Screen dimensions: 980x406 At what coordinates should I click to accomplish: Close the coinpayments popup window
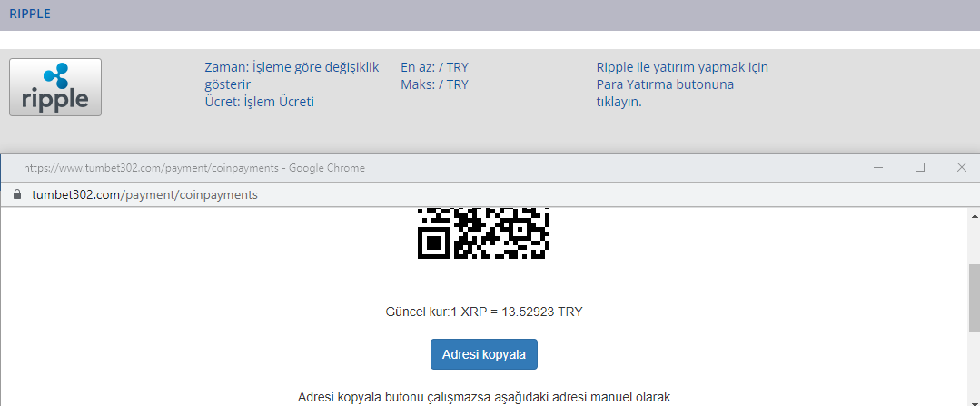[962, 167]
